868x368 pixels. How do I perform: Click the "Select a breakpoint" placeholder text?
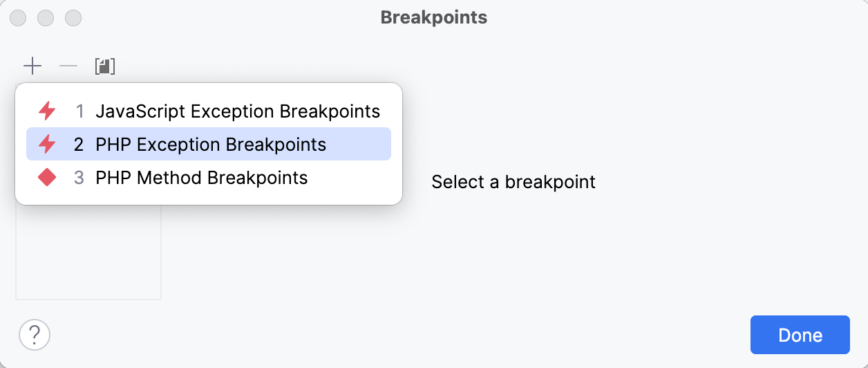coord(513,182)
